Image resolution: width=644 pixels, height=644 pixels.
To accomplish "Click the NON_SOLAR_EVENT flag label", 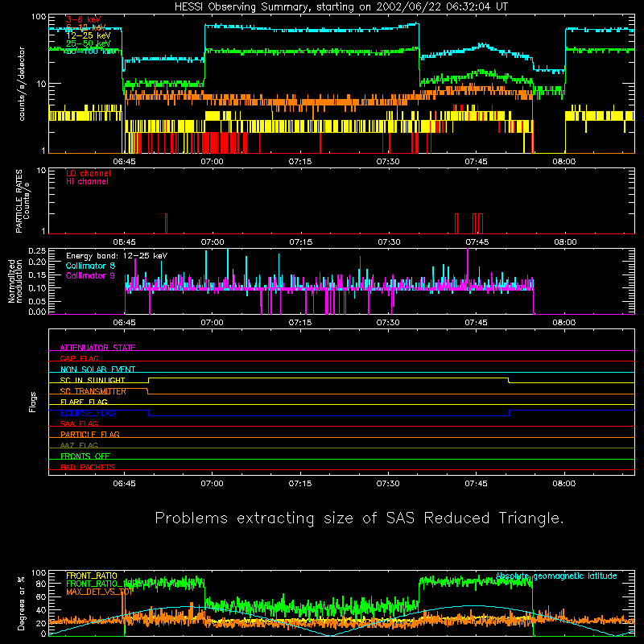I will 97,369.
